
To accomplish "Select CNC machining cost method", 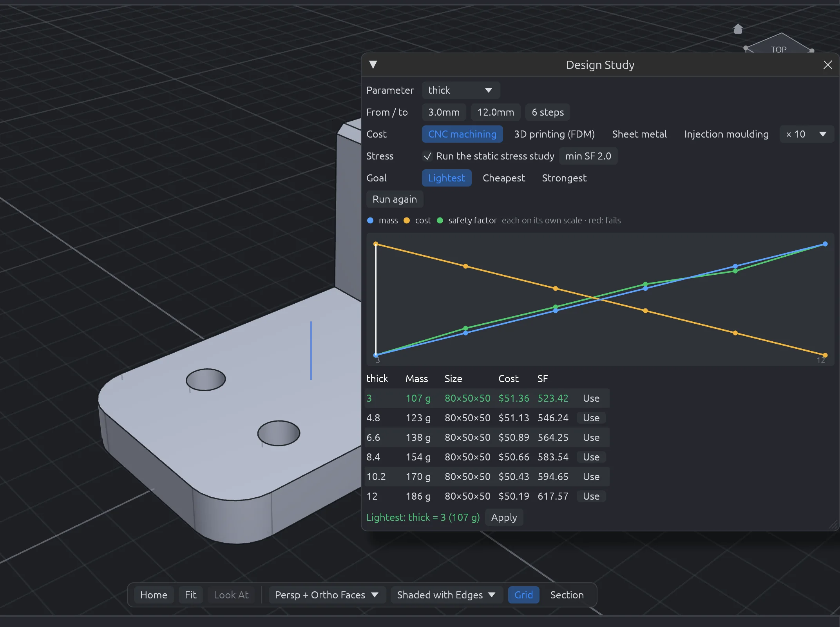I will click(x=462, y=134).
